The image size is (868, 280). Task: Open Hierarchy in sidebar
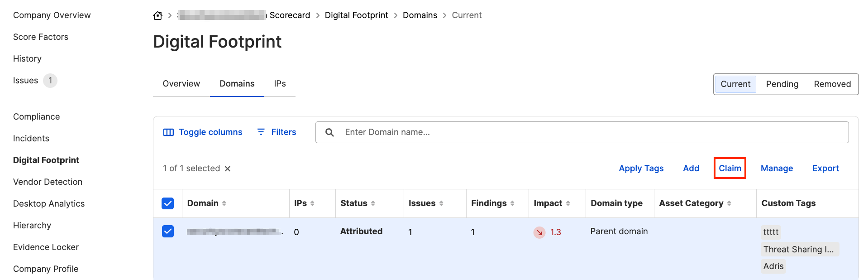pos(32,226)
